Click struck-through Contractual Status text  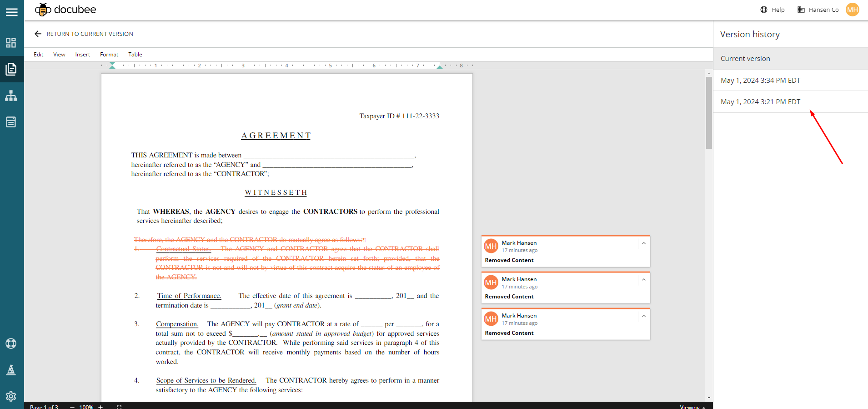(183, 249)
